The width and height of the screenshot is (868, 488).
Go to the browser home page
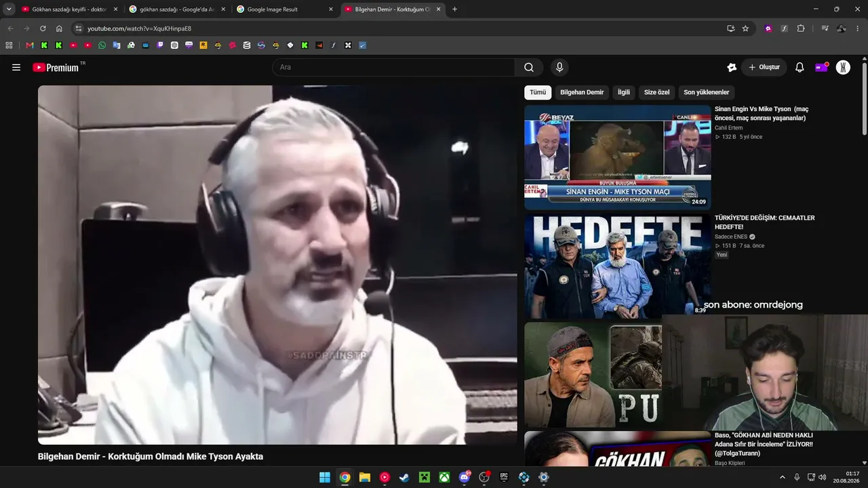pyautogui.click(x=59, y=28)
